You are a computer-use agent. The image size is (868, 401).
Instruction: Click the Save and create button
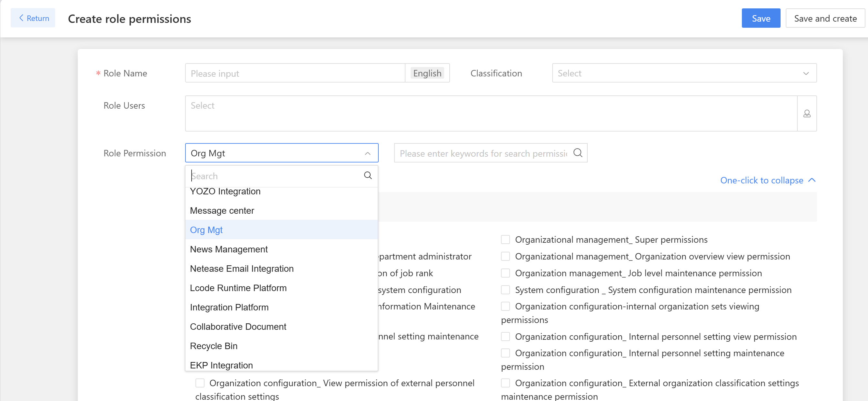(825, 18)
